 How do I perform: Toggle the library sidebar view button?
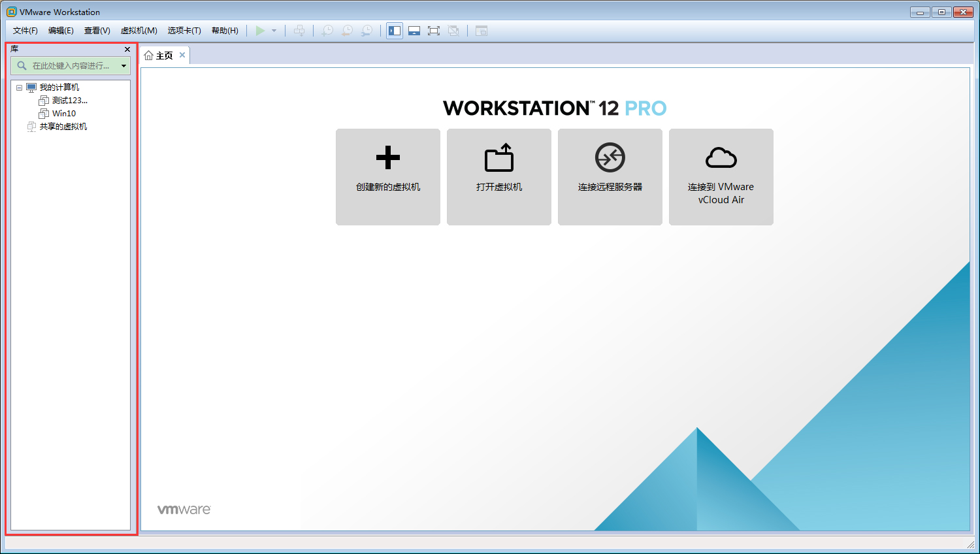(x=395, y=31)
